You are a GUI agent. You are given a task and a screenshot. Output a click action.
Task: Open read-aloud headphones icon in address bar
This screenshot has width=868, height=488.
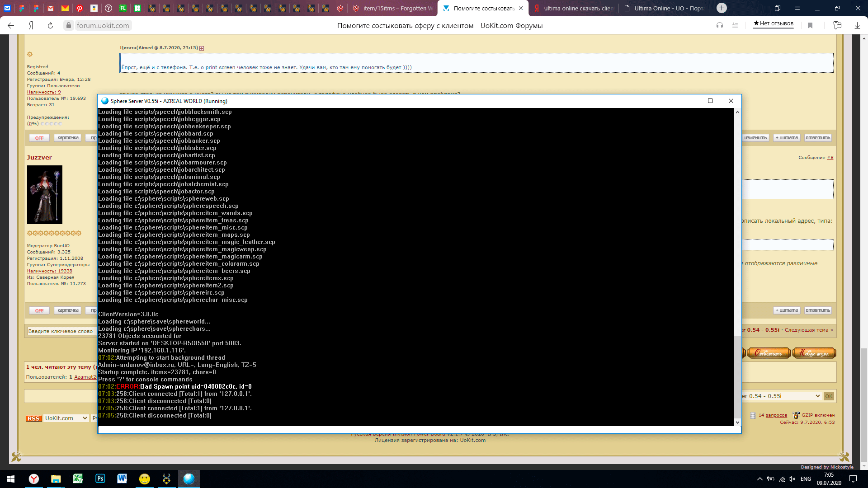(x=719, y=26)
